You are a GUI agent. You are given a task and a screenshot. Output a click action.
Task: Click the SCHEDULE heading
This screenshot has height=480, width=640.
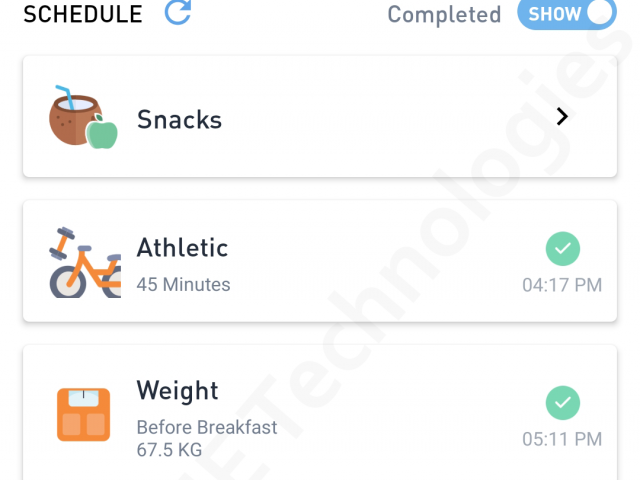83,15
